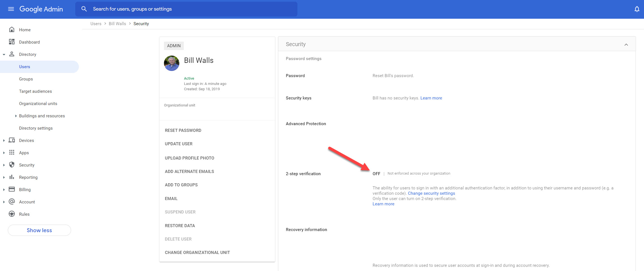Select the Rules icon in the sidebar
Screen dimensions: 644x271
click(x=11, y=214)
